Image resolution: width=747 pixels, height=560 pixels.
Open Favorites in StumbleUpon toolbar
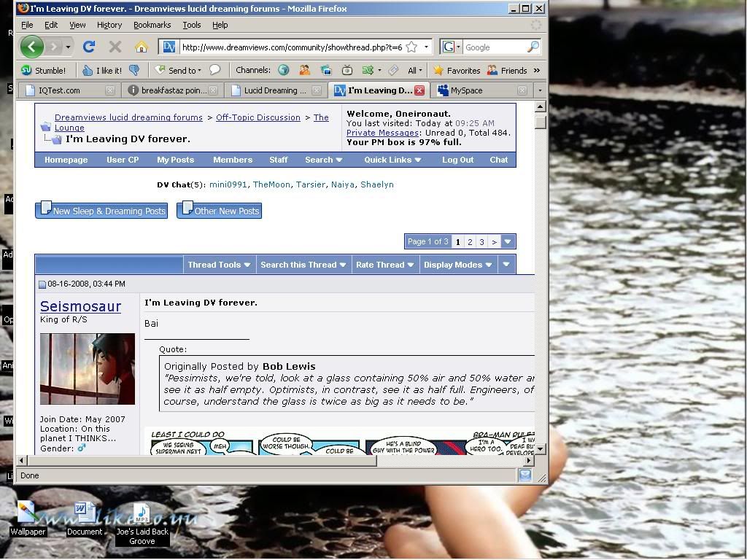(457, 71)
